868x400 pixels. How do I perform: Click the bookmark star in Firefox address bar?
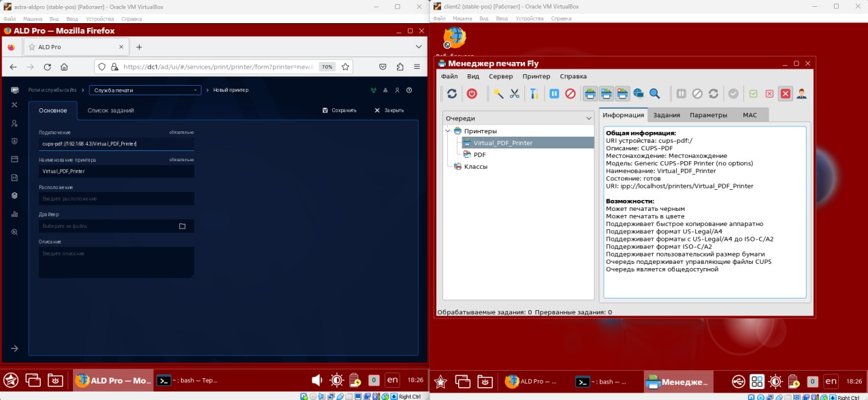point(345,67)
